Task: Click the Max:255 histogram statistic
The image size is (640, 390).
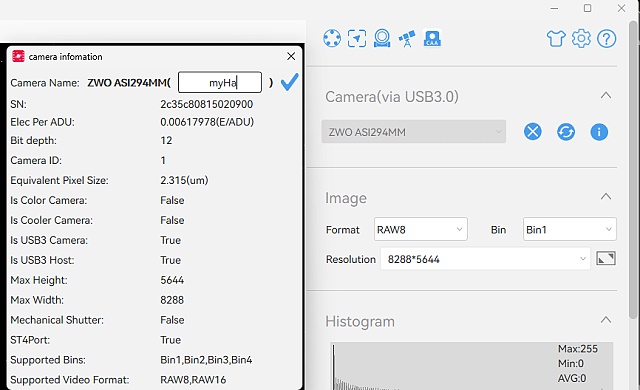Action: (x=578, y=349)
